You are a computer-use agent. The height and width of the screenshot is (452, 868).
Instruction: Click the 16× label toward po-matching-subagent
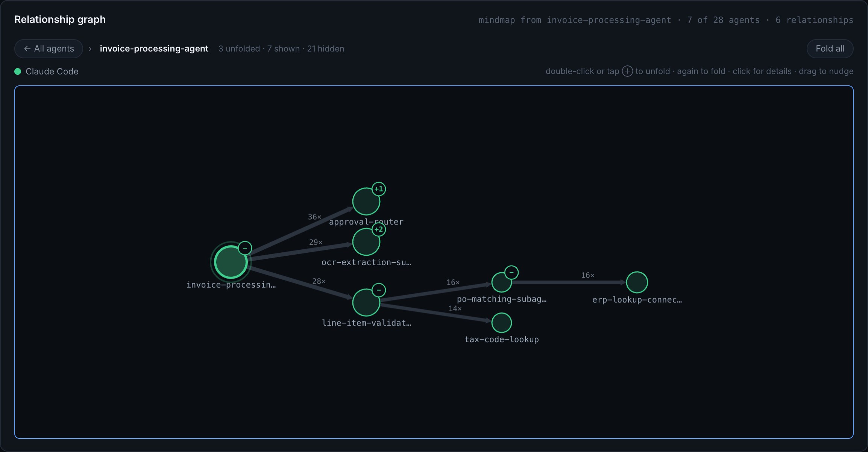tap(453, 282)
